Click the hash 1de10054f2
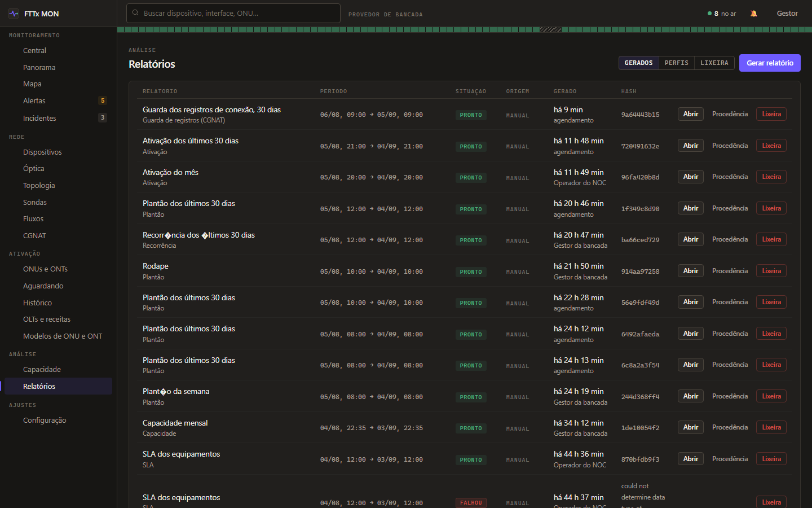The height and width of the screenshot is (508, 812). (x=640, y=428)
